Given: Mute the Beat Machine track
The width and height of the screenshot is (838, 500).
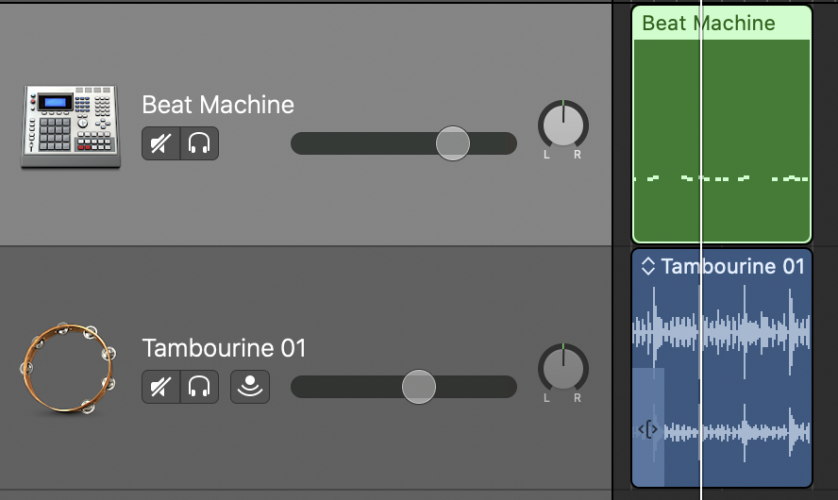Looking at the screenshot, I should 161,143.
